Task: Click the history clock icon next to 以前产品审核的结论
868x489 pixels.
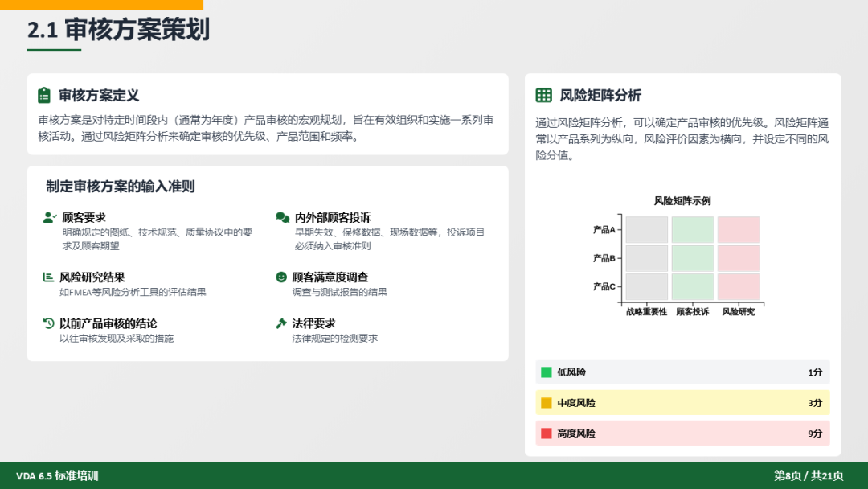Action: [x=48, y=323]
